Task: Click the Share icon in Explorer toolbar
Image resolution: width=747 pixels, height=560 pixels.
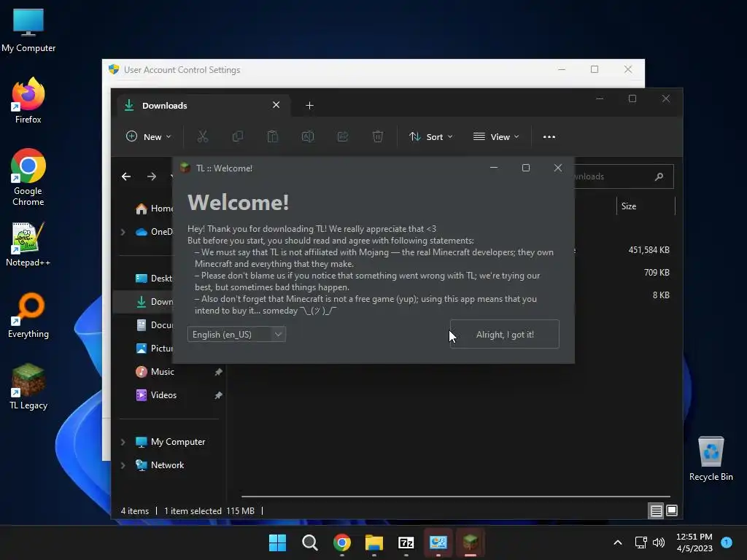Action: (343, 136)
